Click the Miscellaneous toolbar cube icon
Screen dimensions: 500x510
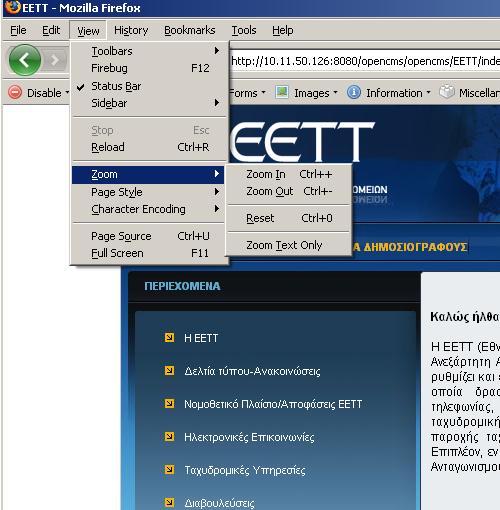(x=447, y=92)
